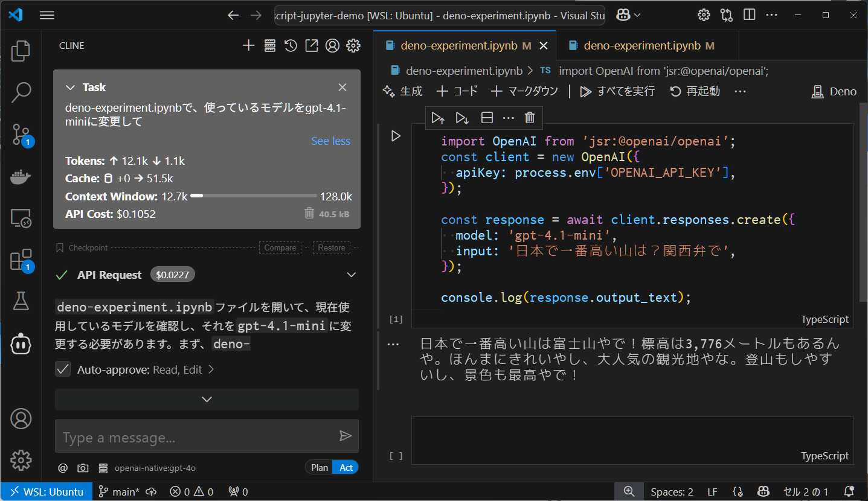The height and width of the screenshot is (501, 868).
Task: Open the Extensions view
Action: (x=21, y=260)
